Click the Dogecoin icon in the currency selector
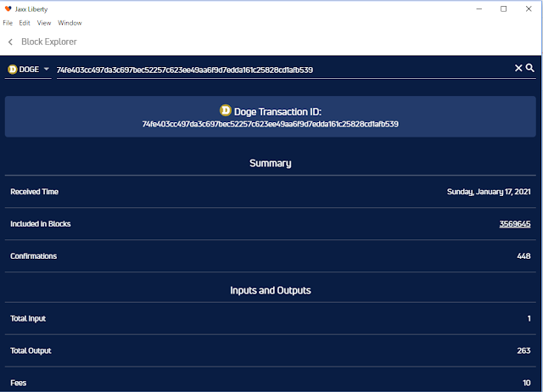543x392 pixels. (13, 70)
